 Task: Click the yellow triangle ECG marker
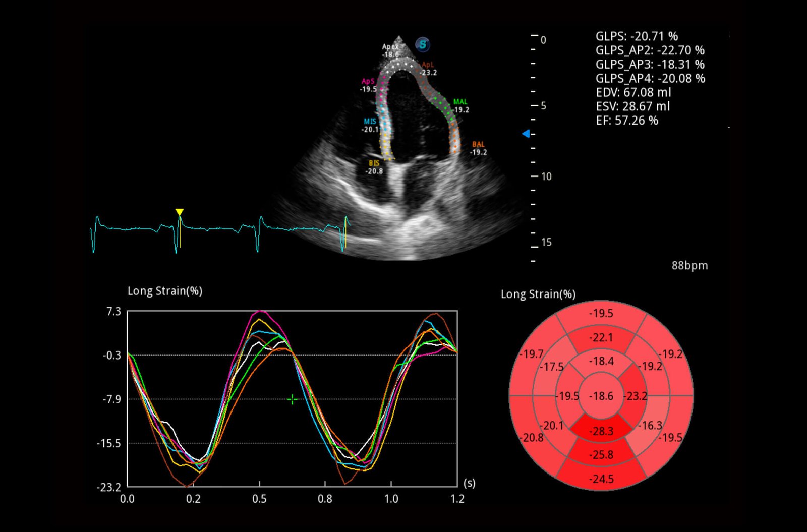pyautogui.click(x=179, y=212)
